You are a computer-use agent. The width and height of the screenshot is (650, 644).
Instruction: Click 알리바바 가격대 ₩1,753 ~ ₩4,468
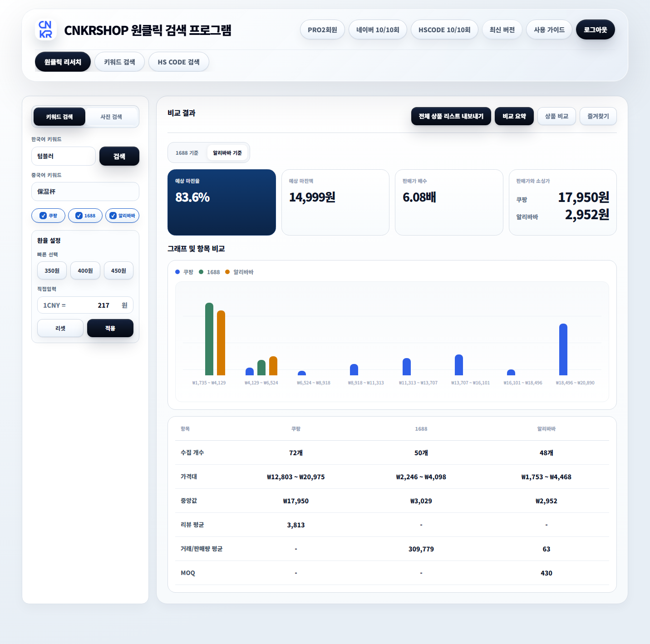point(547,477)
